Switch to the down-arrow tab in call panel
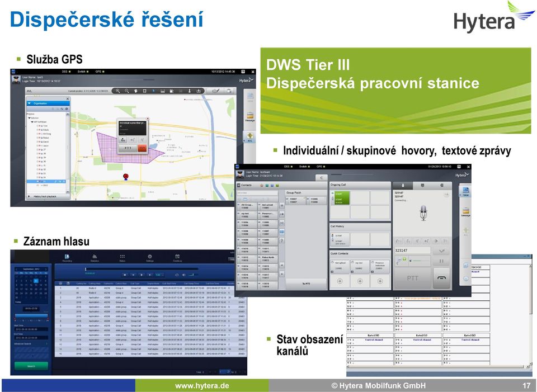This screenshot has height=392, width=537. [x=403, y=185]
